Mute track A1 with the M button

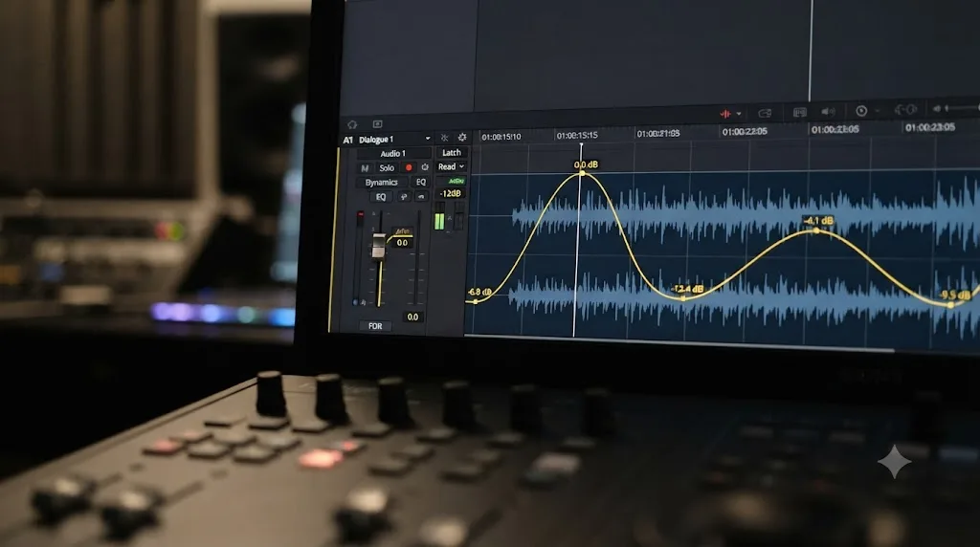coord(365,168)
